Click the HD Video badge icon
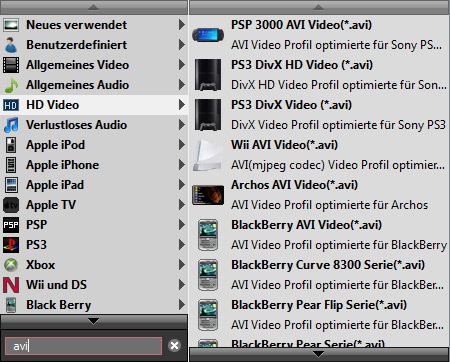The height and width of the screenshot is (362, 450). coord(11,105)
